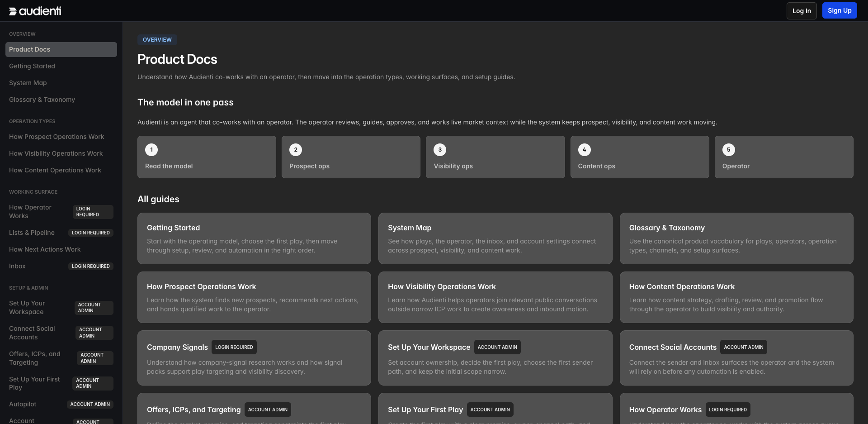This screenshot has height=424, width=868.
Task: Open Lists & Pipeline sidebar link
Action: tap(61, 233)
